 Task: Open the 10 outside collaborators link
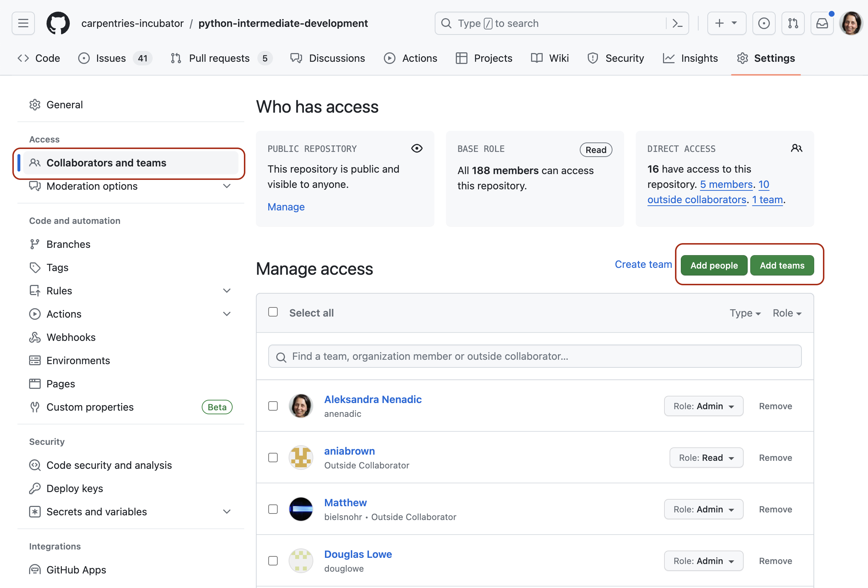tap(697, 200)
